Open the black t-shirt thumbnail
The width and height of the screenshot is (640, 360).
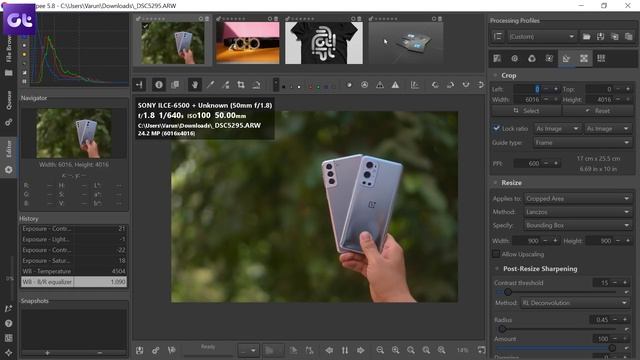click(x=324, y=43)
